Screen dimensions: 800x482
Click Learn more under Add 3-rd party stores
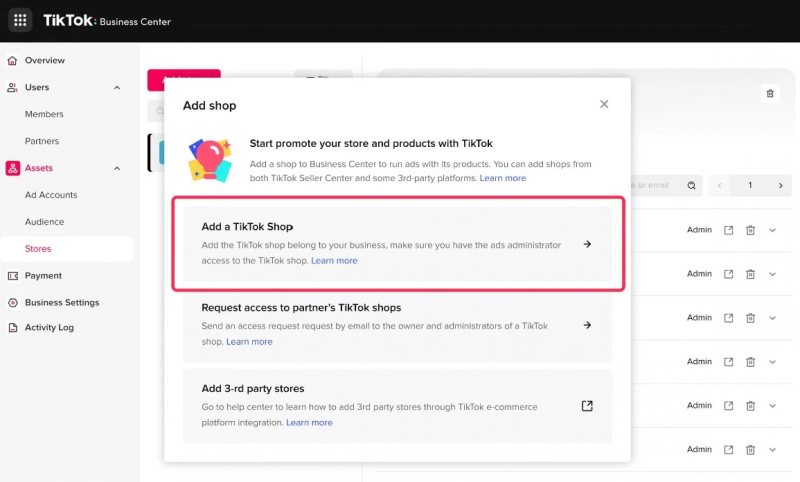pyautogui.click(x=309, y=422)
